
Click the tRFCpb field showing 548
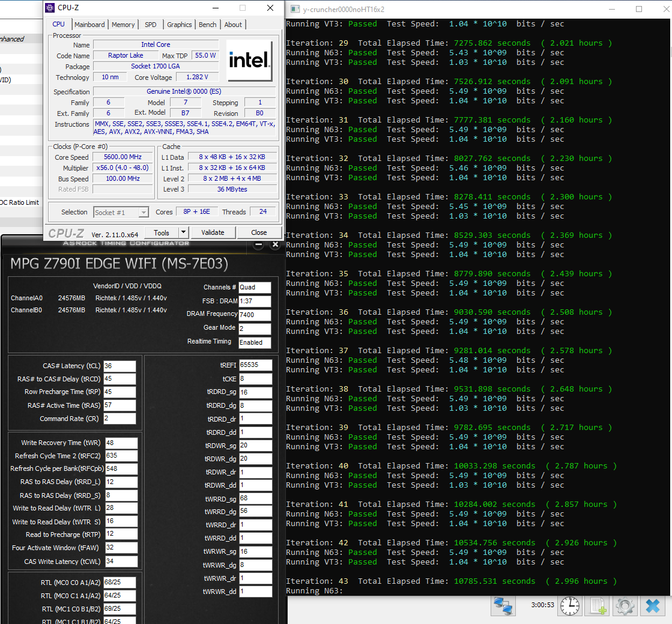click(121, 469)
